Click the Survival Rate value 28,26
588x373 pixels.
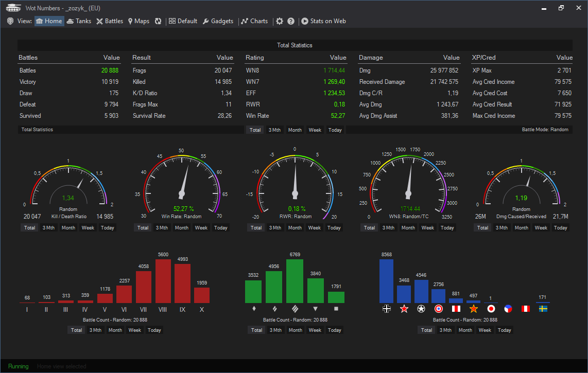pos(224,116)
